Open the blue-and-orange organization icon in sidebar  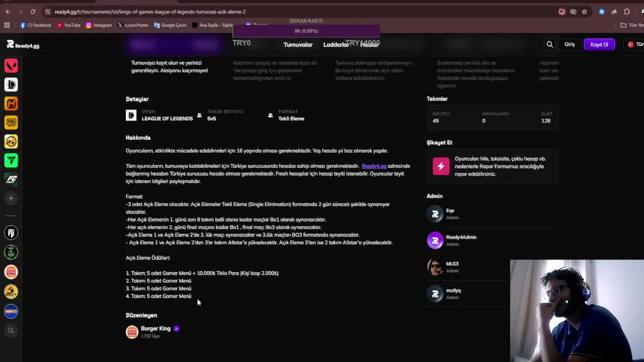11,311
